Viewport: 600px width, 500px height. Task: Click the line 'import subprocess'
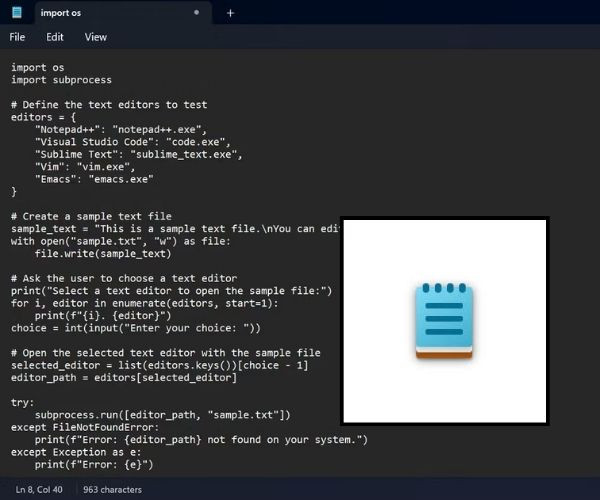(61, 80)
